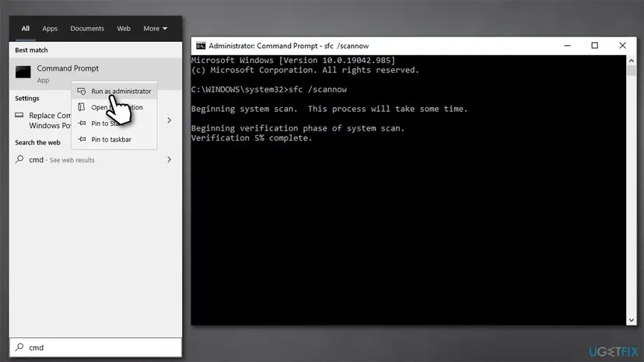The image size is (644, 362).
Task: Open cmd - See web results entry
Action: tap(96, 160)
